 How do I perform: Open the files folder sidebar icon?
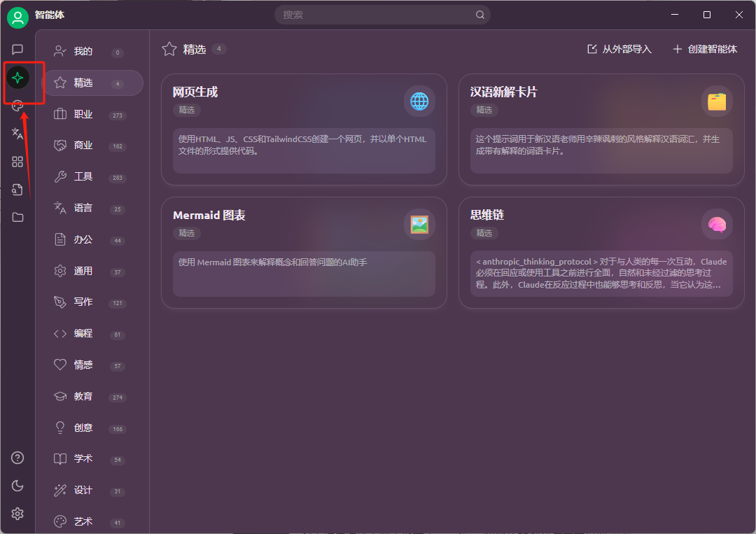point(17,218)
